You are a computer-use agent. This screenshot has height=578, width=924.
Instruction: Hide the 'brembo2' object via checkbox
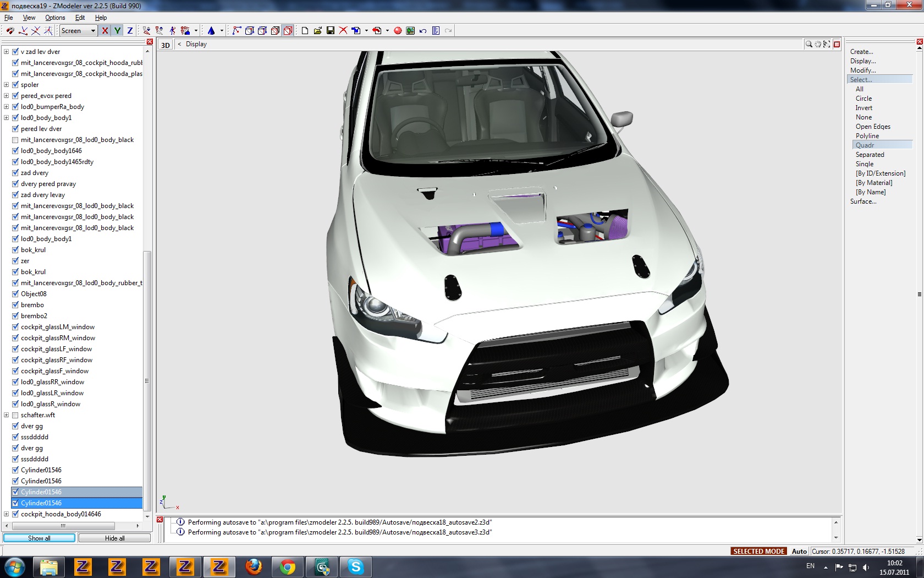coord(15,316)
